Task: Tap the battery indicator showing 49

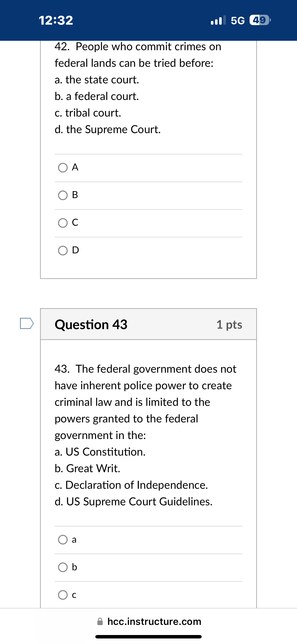Action: [260, 20]
